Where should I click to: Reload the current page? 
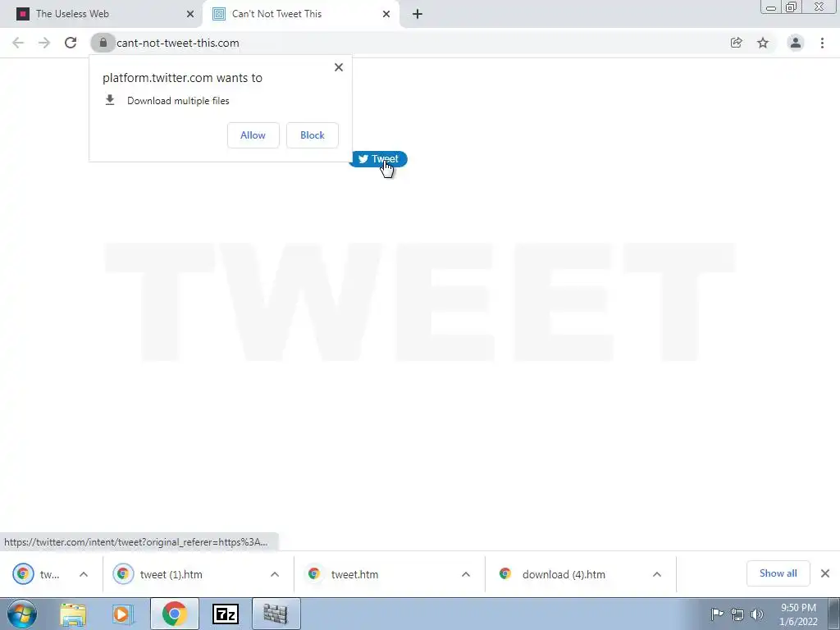pyautogui.click(x=71, y=43)
